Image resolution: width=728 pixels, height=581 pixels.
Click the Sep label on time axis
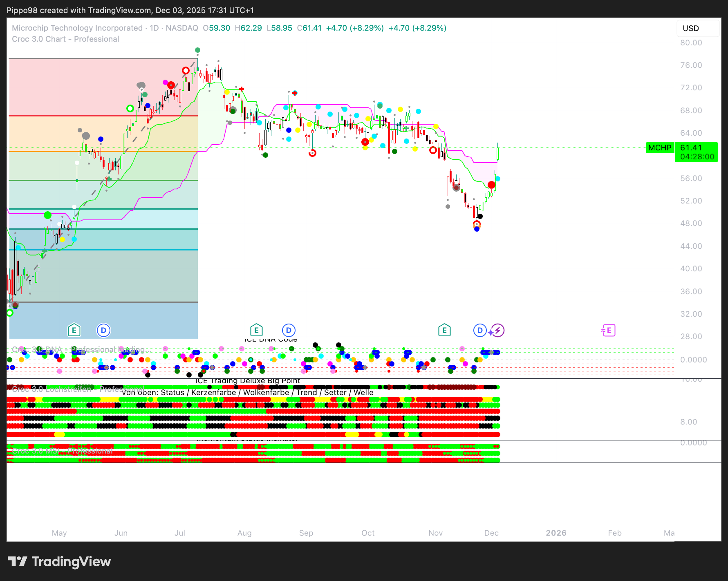tap(306, 533)
